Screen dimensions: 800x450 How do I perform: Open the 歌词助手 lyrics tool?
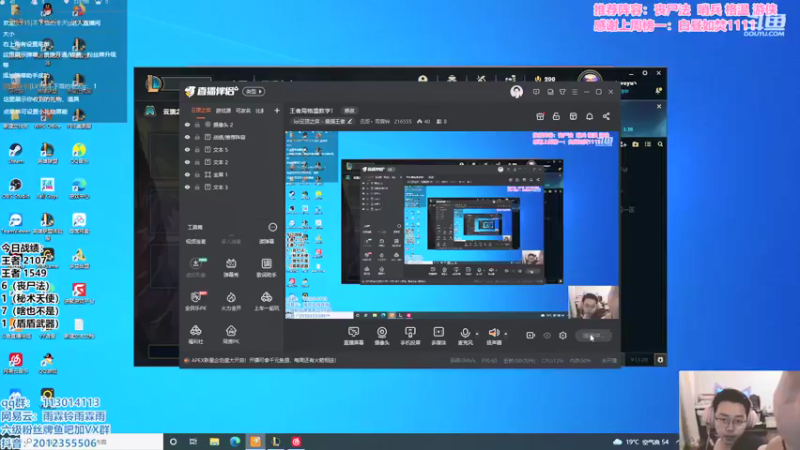tap(266, 267)
